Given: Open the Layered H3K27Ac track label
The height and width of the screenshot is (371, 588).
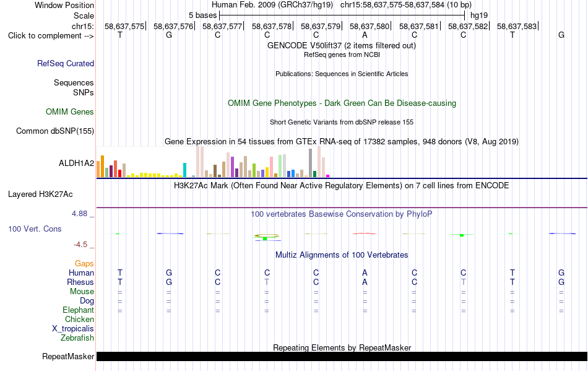Looking at the screenshot, I should coord(40,194).
